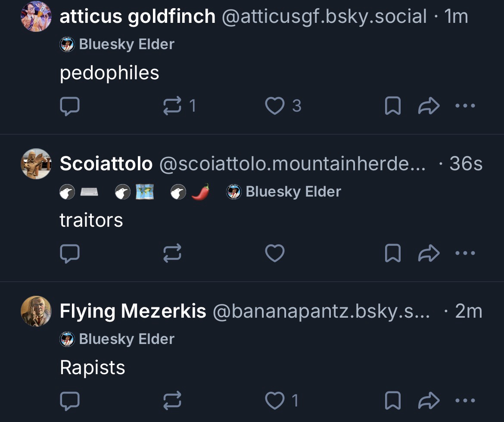504x422 pixels.
Task: Repost Flying Mezerkis's post
Action: [172, 401]
